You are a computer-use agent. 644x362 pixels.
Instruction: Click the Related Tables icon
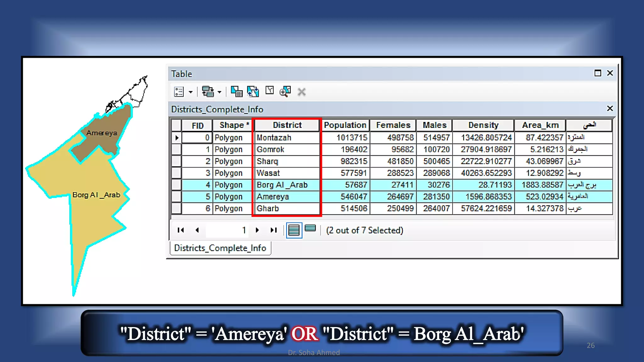pyautogui.click(x=208, y=91)
